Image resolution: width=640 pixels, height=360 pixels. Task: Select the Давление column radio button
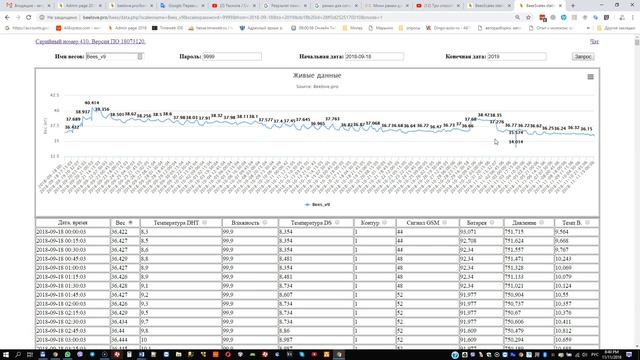click(x=541, y=222)
